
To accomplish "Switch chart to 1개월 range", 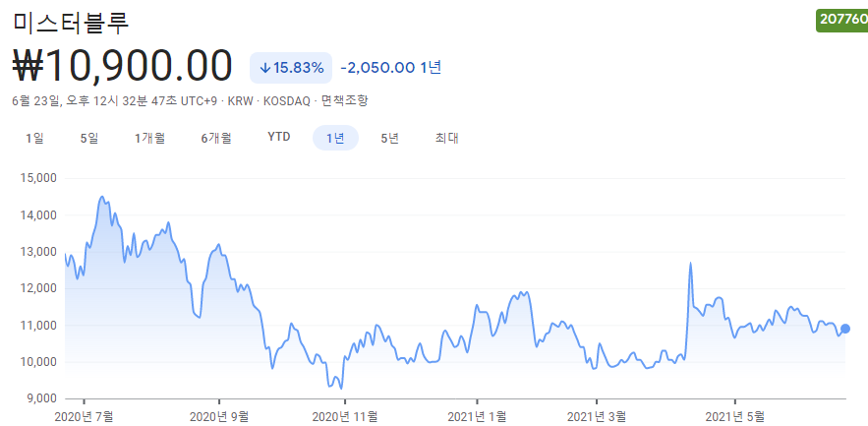I will (x=150, y=138).
